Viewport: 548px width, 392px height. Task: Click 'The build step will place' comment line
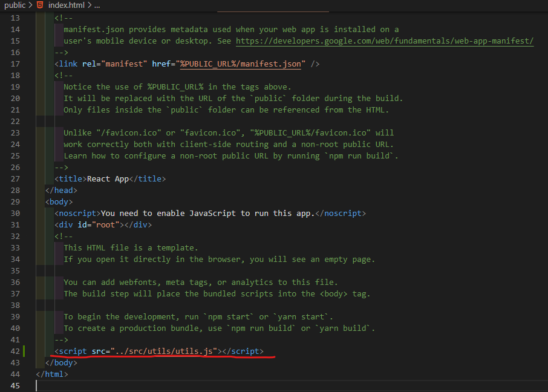[x=217, y=294]
